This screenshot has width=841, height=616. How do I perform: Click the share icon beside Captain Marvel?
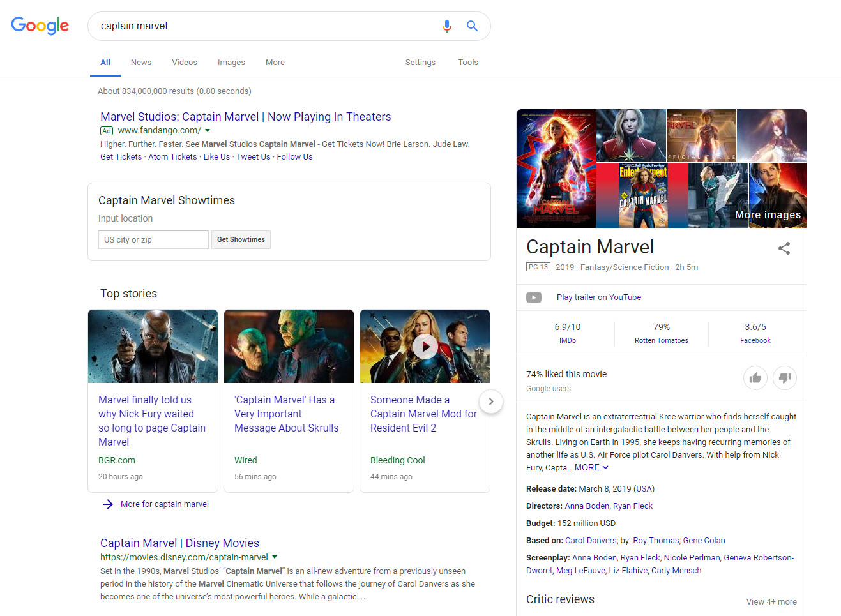click(x=784, y=248)
